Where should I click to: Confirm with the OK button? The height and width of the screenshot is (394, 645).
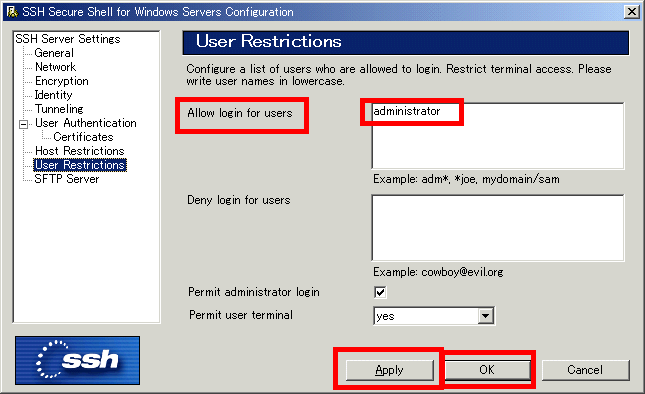(487, 370)
